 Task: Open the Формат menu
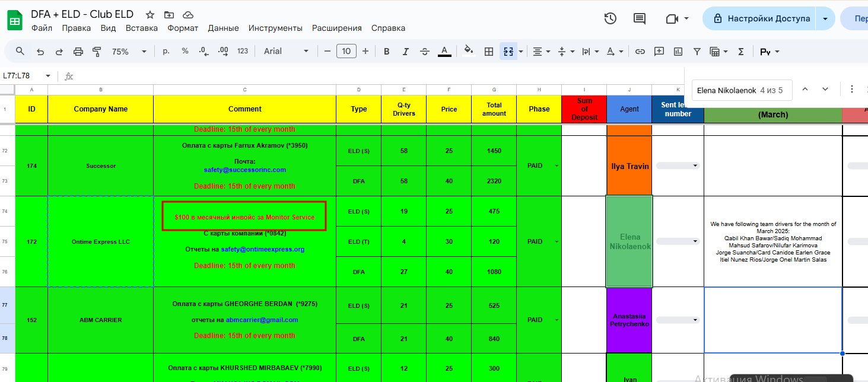click(x=183, y=28)
